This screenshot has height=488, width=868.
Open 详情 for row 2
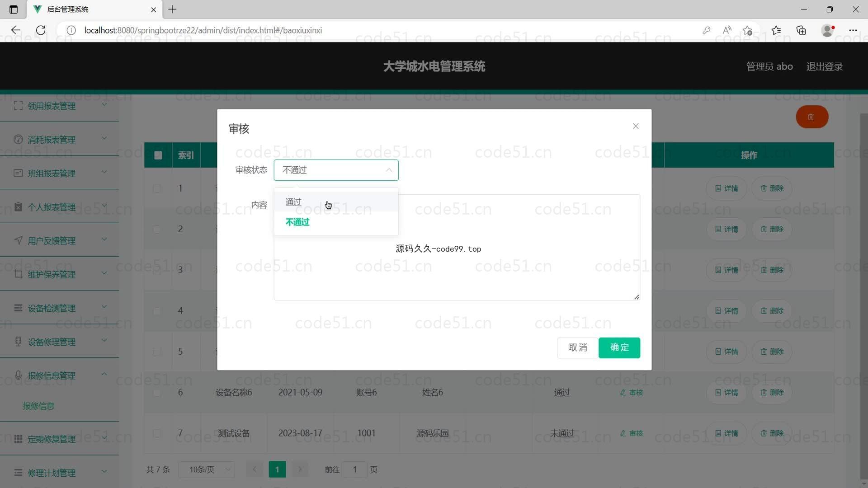pyautogui.click(x=726, y=229)
